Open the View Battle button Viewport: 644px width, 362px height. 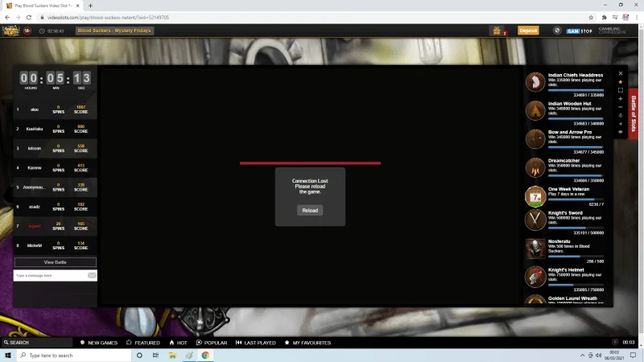55,262
